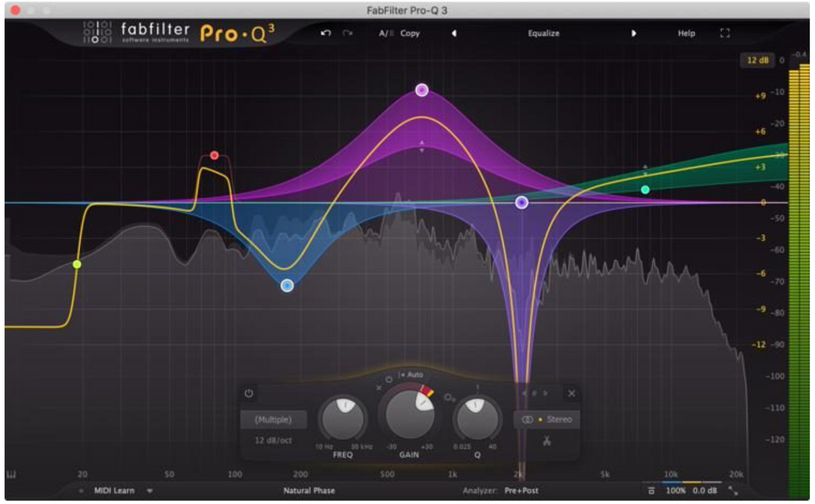Click the FREQ knob
The width and height of the screenshot is (815, 504).
343,419
